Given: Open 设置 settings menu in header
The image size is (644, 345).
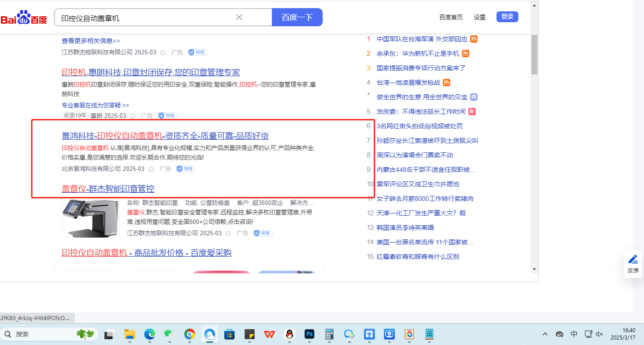Looking at the screenshot, I should coord(479,17).
